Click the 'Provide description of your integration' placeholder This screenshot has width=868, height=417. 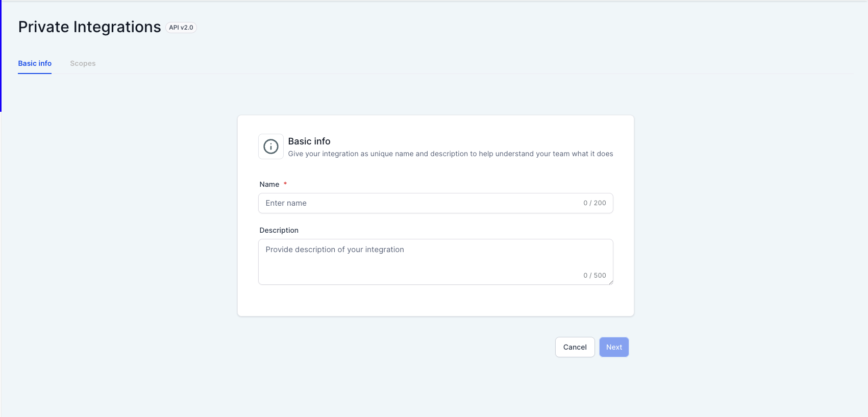335,250
